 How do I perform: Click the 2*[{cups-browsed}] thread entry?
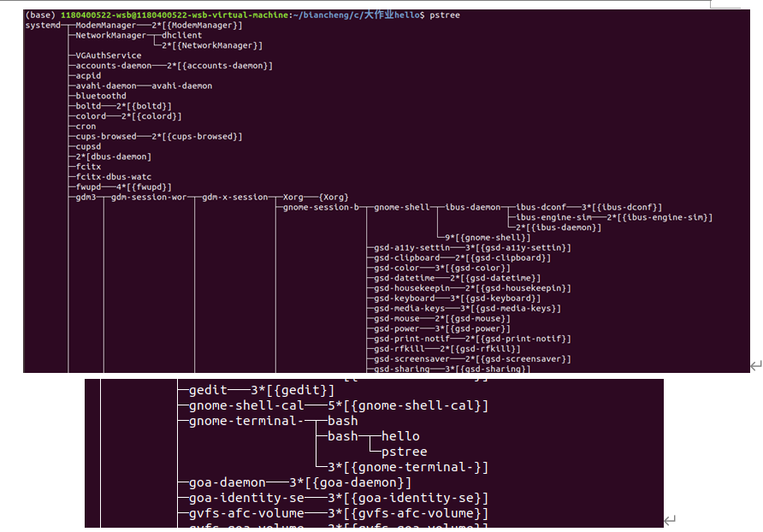click(x=197, y=137)
